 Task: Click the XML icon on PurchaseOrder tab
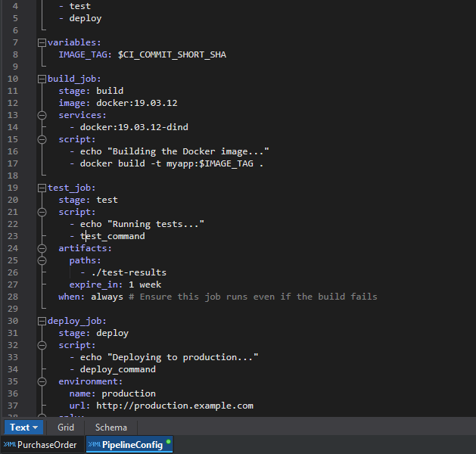click(x=9, y=445)
